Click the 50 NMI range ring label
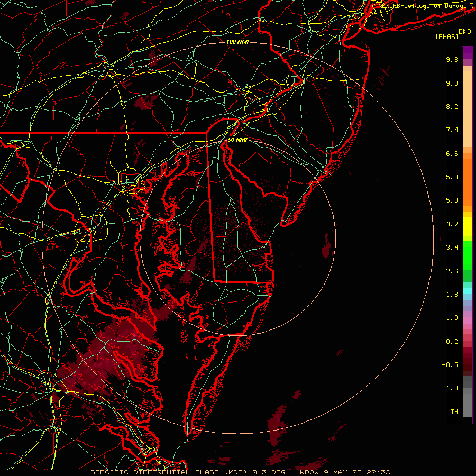The width and height of the screenshot is (476, 476). tap(237, 140)
